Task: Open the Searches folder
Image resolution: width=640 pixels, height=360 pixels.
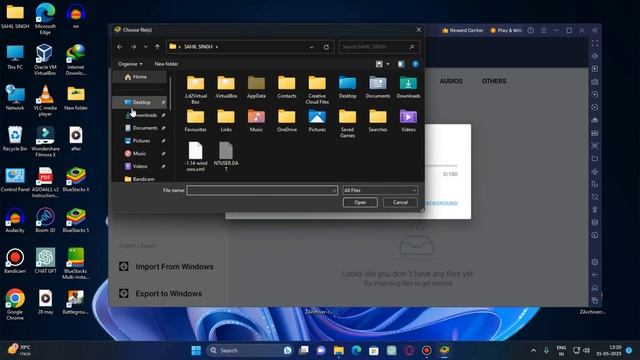Action: tap(378, 120)
